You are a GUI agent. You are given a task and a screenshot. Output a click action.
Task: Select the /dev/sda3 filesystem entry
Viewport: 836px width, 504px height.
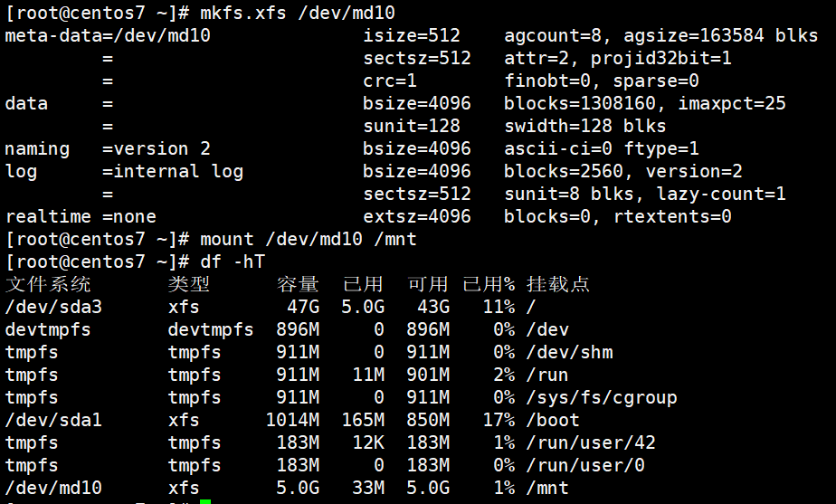(x=53, y=307)
